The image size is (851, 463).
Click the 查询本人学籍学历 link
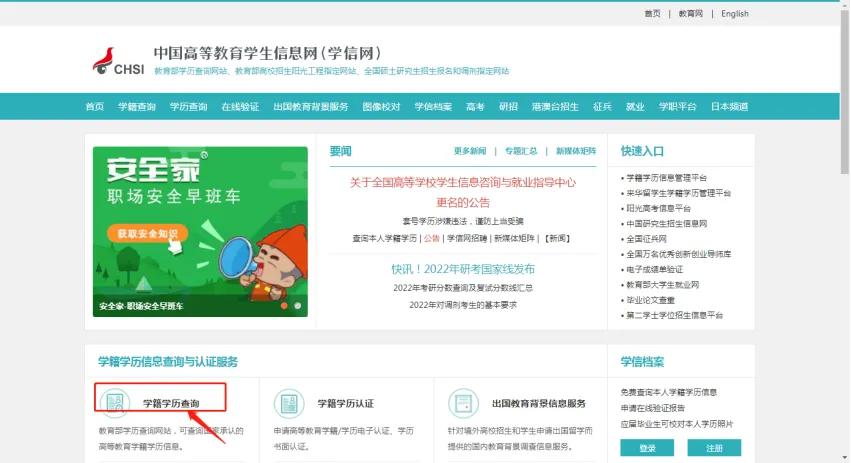coord(384,238)
